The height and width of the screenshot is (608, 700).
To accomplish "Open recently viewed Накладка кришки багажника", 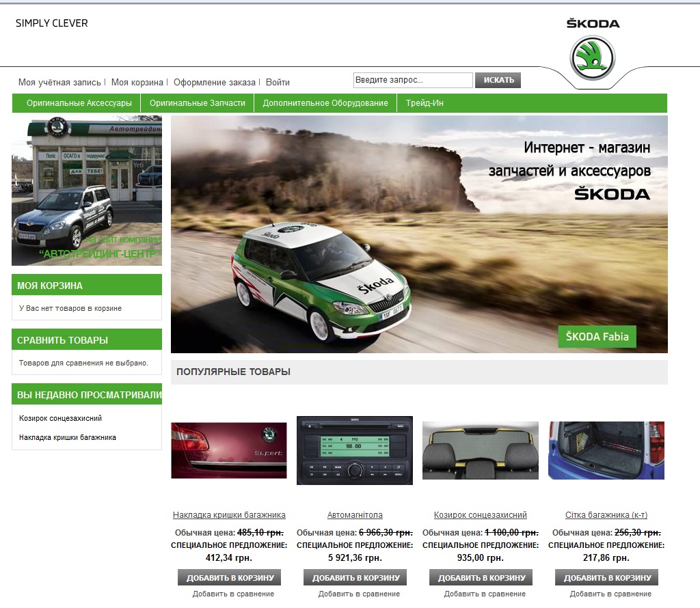I will tap(68, 438).
